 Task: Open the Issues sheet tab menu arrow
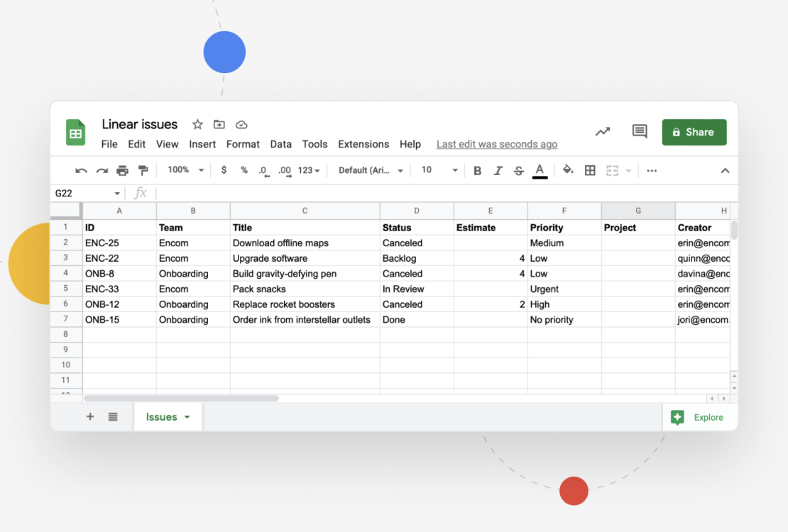tap(187, 417)
